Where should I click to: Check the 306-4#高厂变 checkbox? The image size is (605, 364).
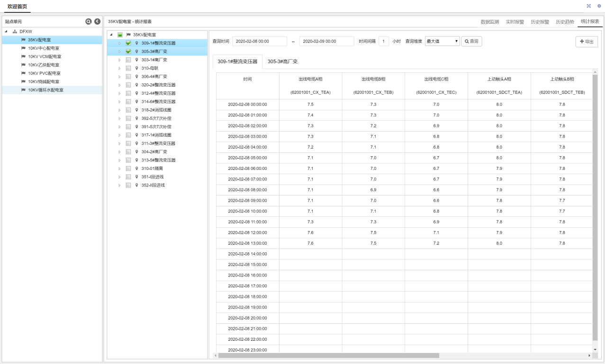pos(128,77)
